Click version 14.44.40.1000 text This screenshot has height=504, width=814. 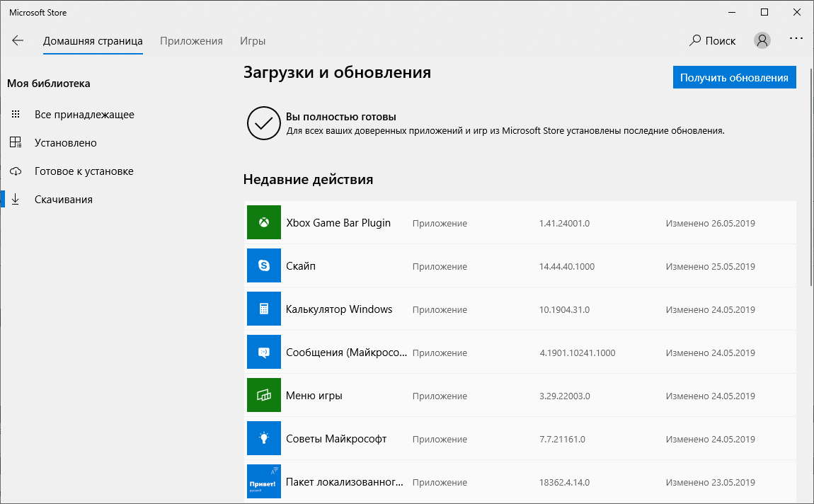(567, 266)
